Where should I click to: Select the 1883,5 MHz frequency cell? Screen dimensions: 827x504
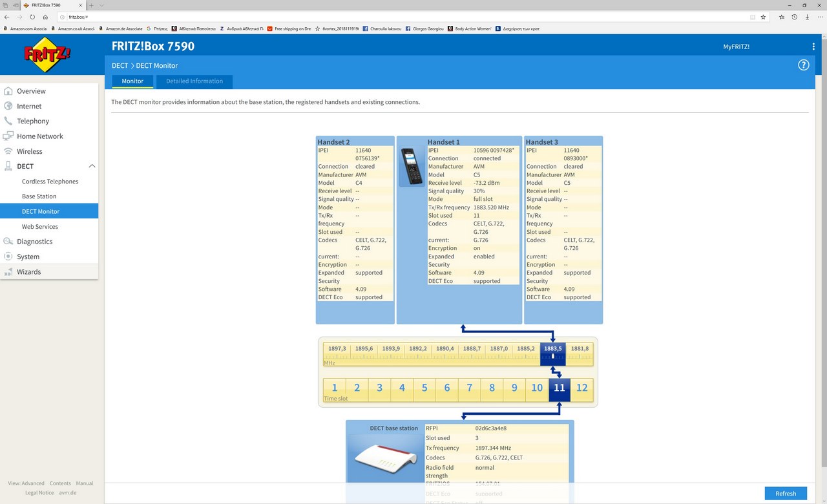tap(552, 354)
